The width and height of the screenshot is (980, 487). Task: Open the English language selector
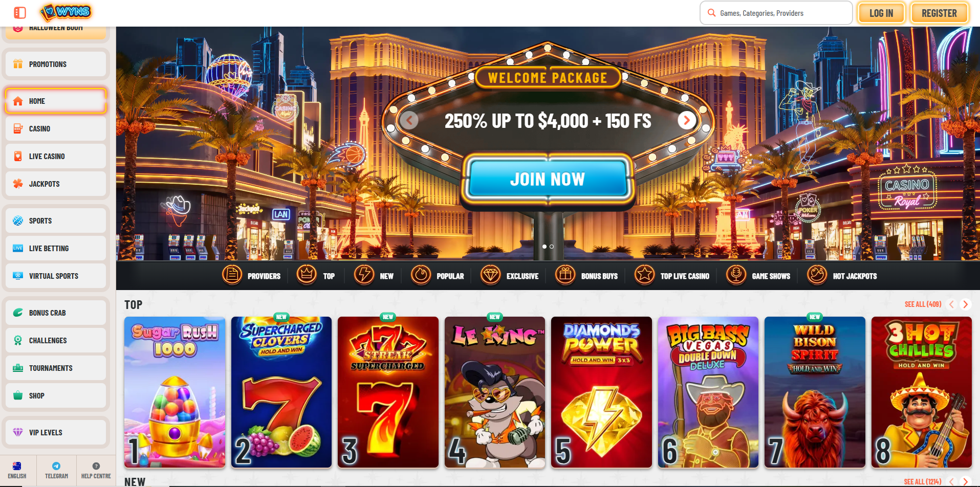(17, 470)
